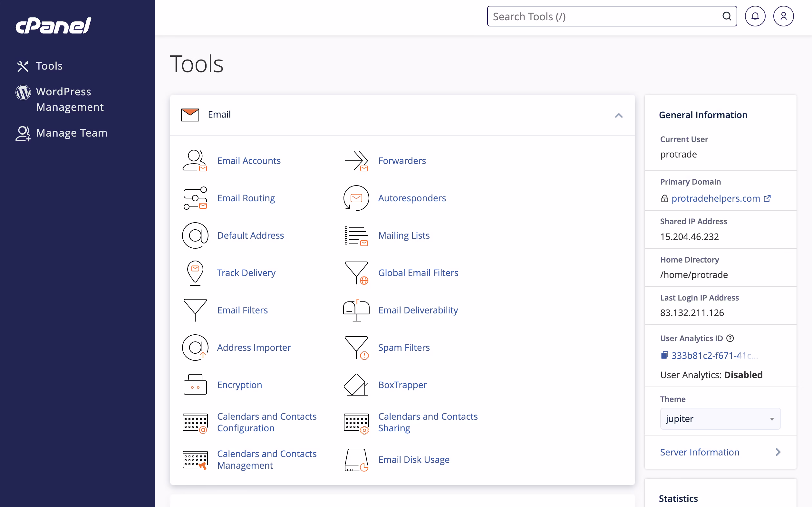Click the Email section envelope icon
812x507 pixels.
pyautogui.click(x=190, y=115)
